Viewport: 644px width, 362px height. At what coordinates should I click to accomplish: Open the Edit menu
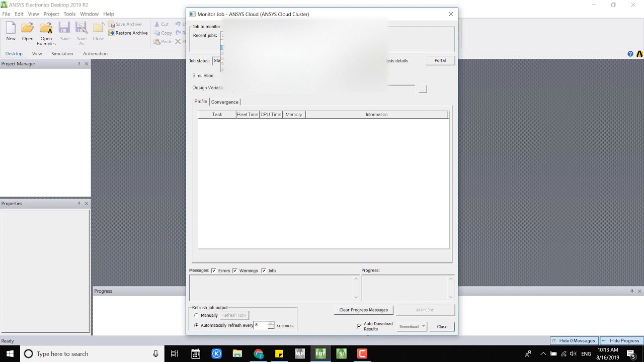[x=19, y=14]
